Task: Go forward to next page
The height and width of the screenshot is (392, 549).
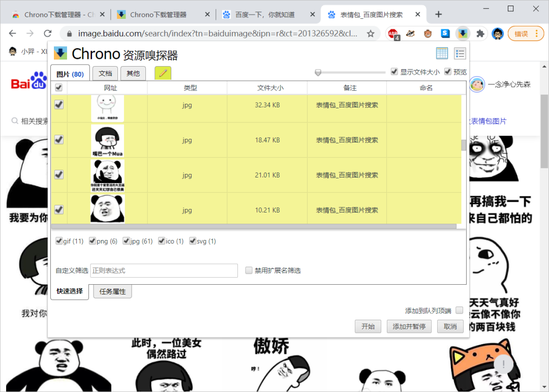Action: pyautogui.click(x=30, y=33)
